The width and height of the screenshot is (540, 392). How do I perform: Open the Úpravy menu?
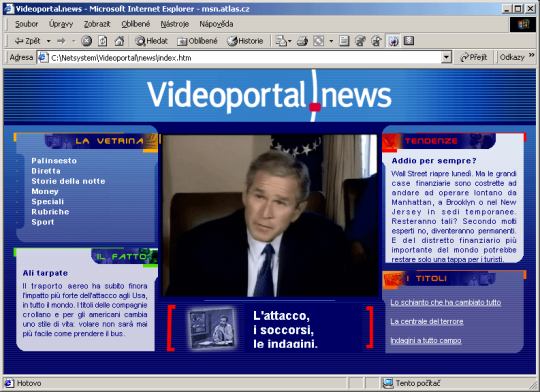(x=61, y=24)
